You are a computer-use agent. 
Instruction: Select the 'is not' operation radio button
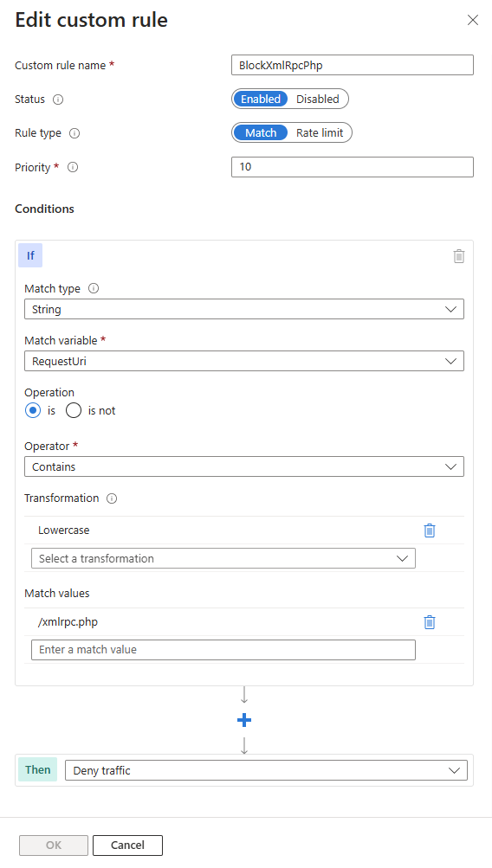tap(74, 411)
